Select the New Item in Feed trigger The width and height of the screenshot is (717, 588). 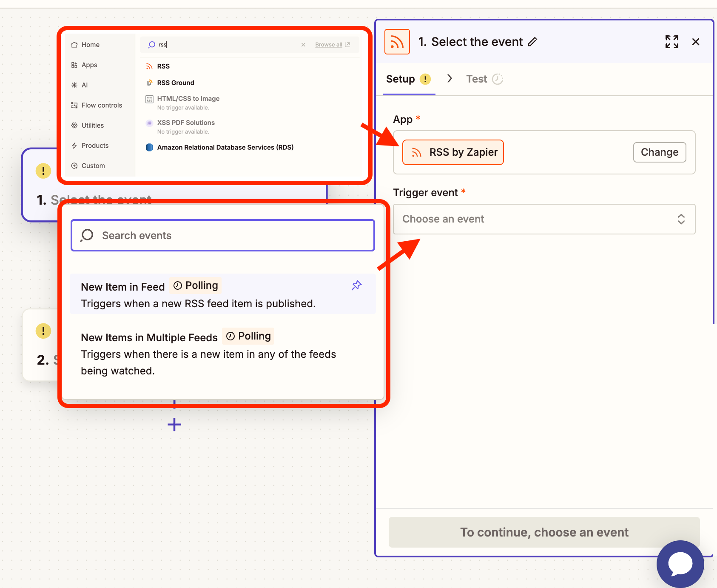pos(223,294)
